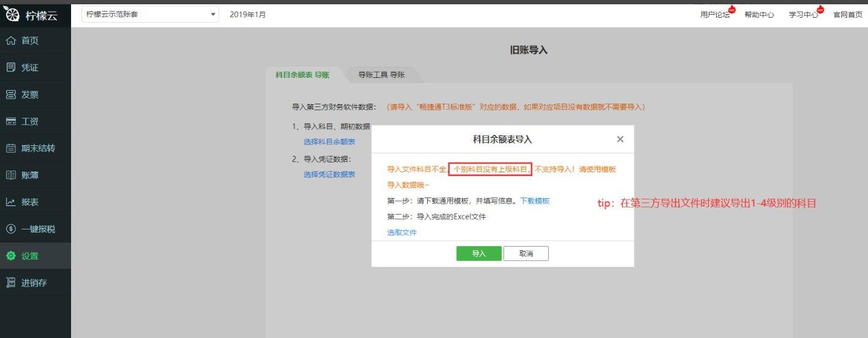Open 报表 menu entry
Screen dimensions: 868x338
coord(36,202)
